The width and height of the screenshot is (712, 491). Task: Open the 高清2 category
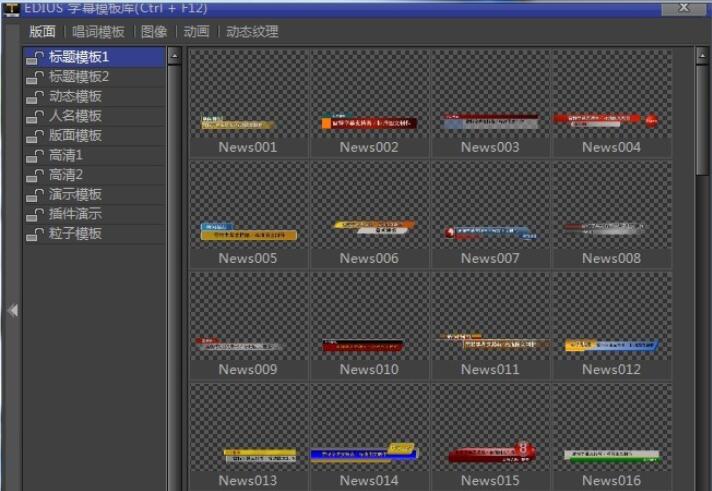94,175
